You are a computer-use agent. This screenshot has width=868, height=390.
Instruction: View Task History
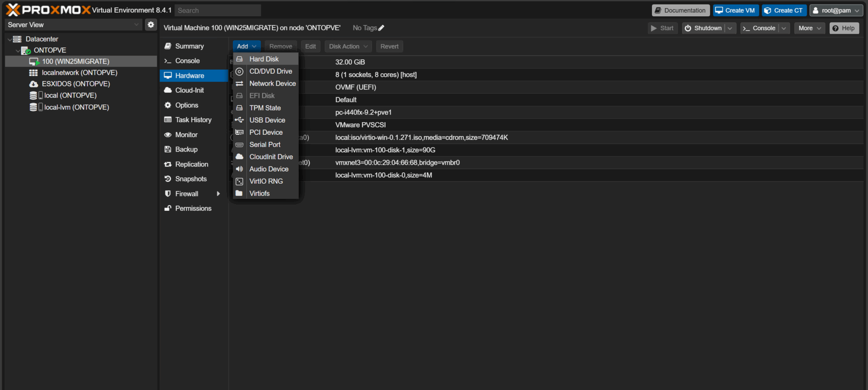click(194, 120)
